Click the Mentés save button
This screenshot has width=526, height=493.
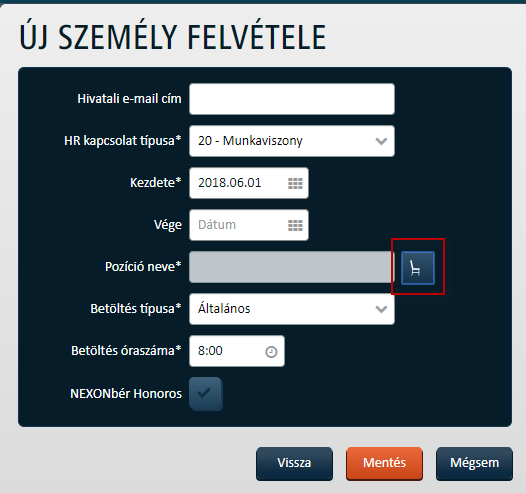point(384,463)
